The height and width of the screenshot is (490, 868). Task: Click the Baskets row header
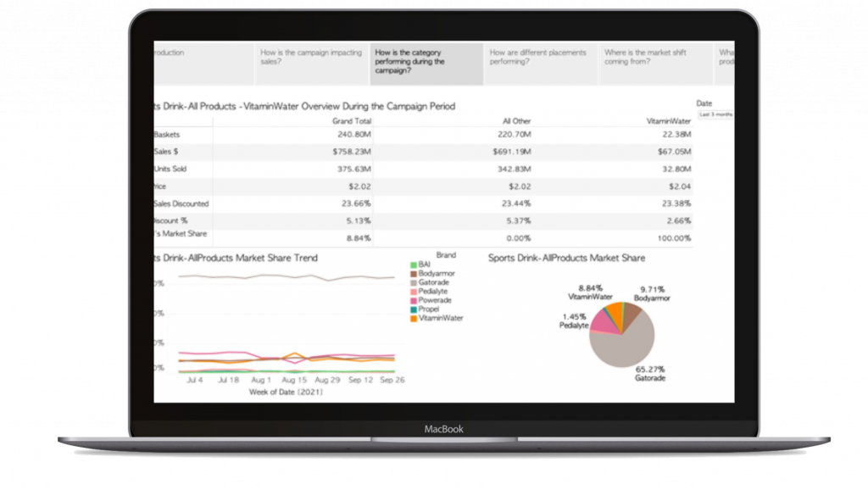tap(167, 135)
